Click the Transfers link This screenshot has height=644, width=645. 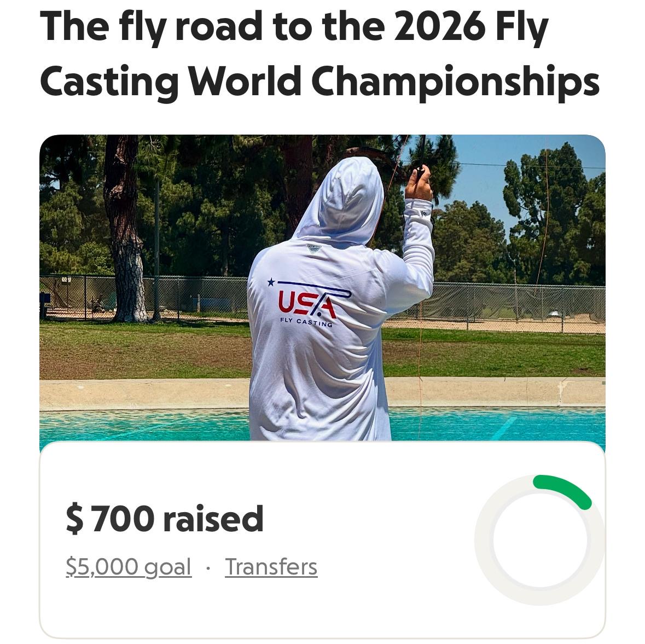(x=271, y=567)
